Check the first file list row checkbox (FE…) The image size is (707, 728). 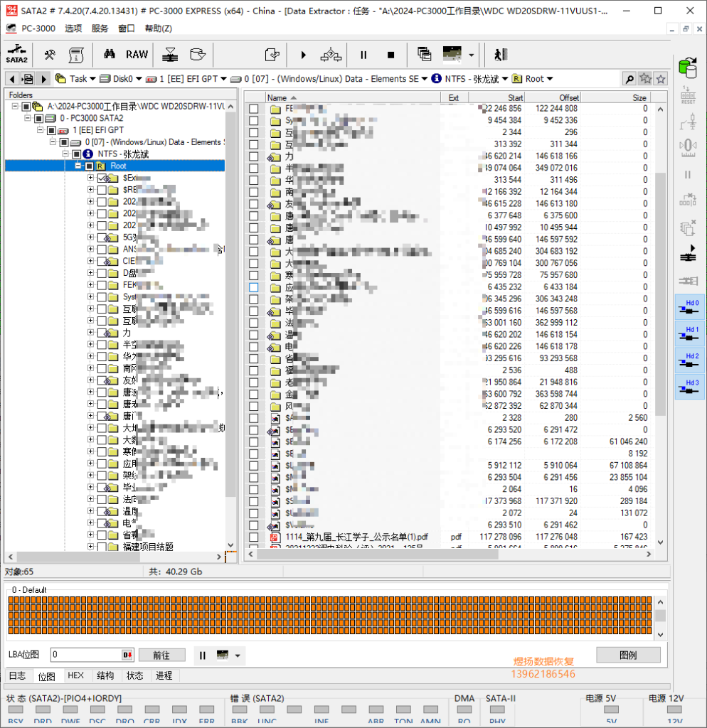254,109
